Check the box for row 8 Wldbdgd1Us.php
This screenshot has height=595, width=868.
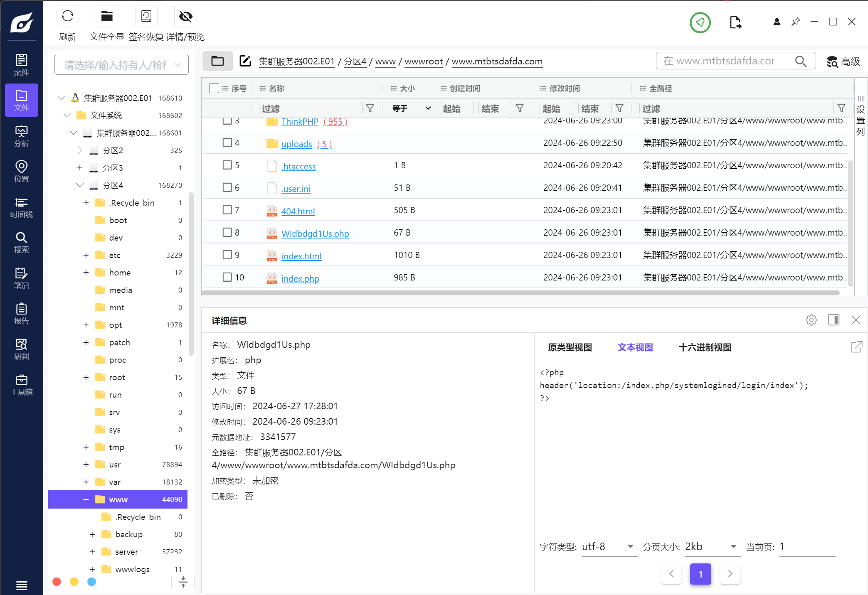pyautogui.click(x=227, y=232)
